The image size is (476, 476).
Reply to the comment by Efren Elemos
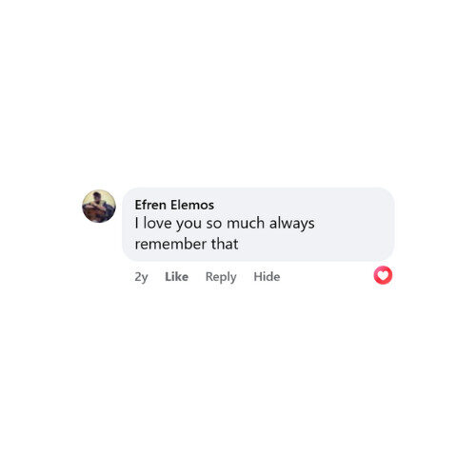tap(221, 277)
